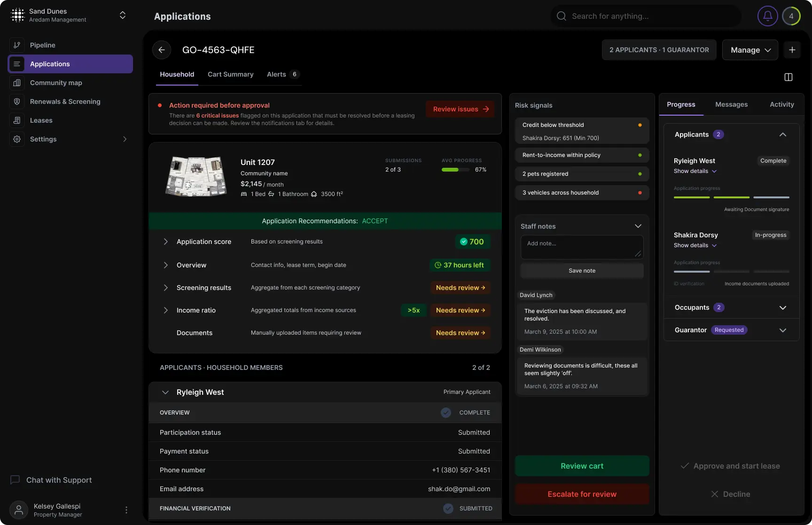Screen dimensions: 812x525
Task: Open Leases in the sidebar
Action: pos(70,120)
